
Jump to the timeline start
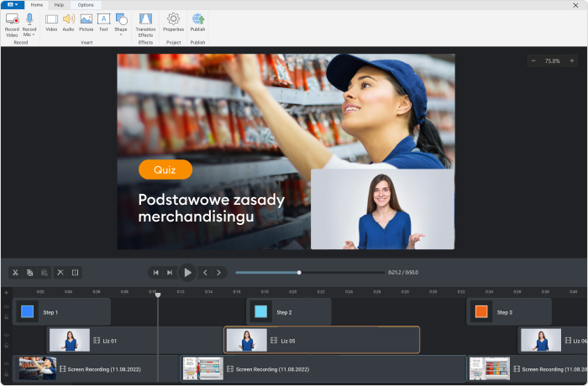155,273
